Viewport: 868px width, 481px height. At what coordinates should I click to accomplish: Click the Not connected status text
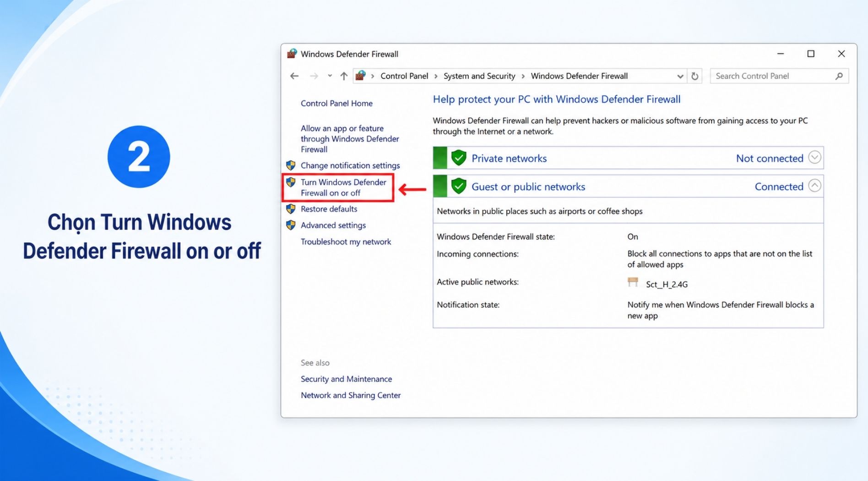tap(770, 159)
